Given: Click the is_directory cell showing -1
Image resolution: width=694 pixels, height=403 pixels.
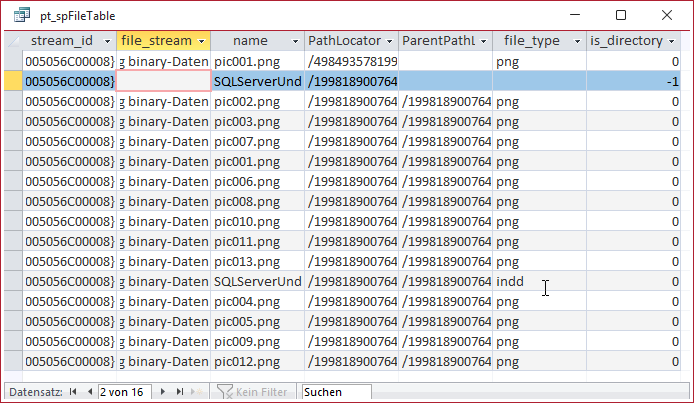Looking at the screenshot, I should [x=636, y=82].
